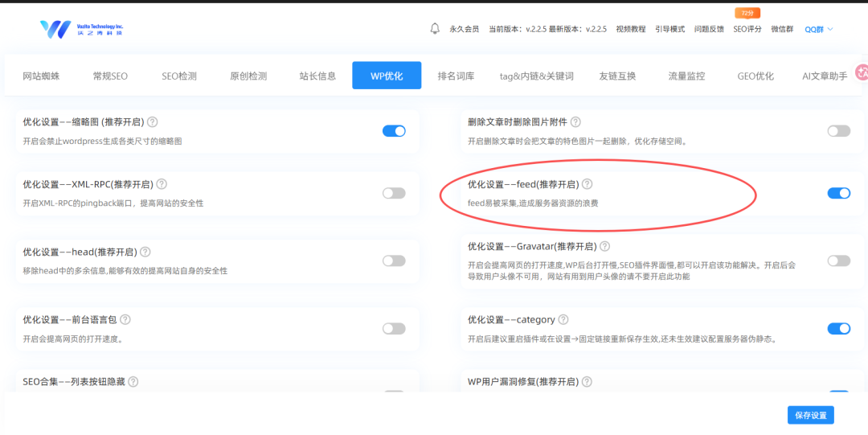Screen dimensions: 868x435
Task: Open help icon beside XML-RPC setting
Action: click(x=162, y=183)
